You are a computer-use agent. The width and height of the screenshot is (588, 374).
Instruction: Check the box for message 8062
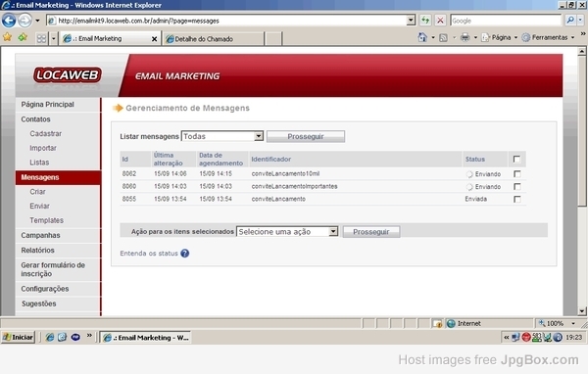tap(517, 174)
